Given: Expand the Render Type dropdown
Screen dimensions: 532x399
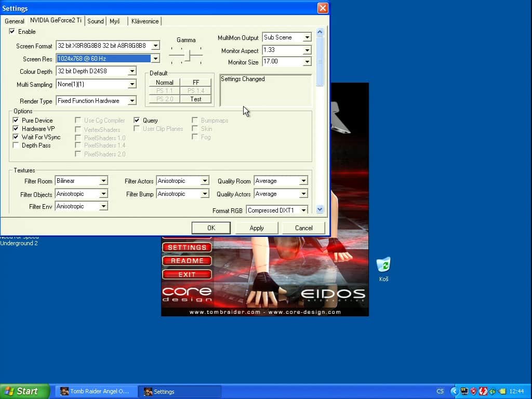Looking at the screenshot, I should (132, 101).
